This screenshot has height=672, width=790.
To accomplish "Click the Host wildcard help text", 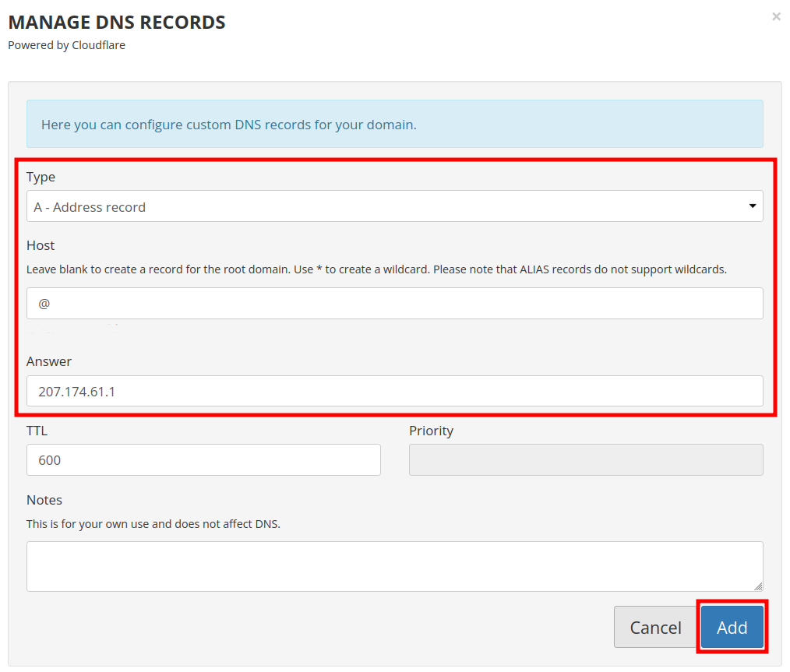I will click(376, 270).
